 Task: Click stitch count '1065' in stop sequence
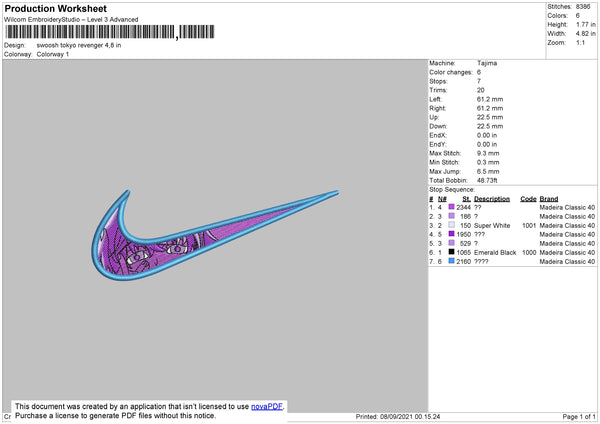pyautogui.click(x=463, y=253)
